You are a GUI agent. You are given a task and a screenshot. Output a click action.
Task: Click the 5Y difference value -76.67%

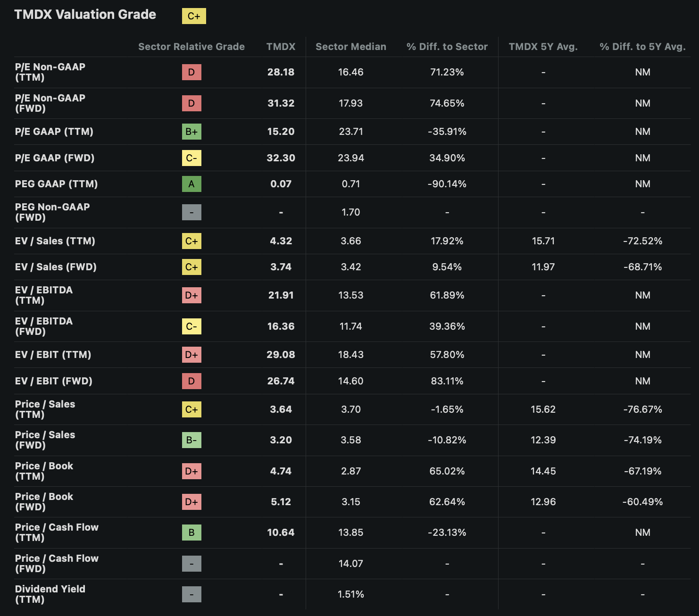tap(643, 409)
